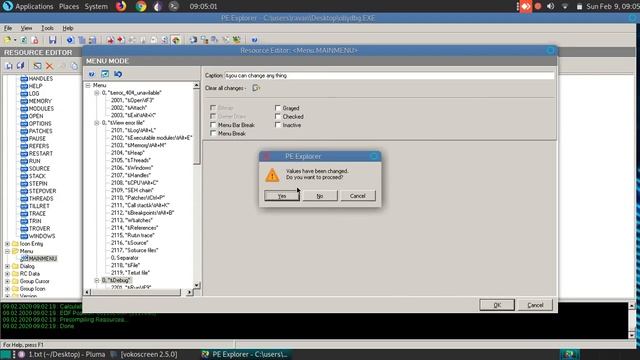The height and width of the screenshot is (360, 640).
Task: Open the terminal launcher in top panel
Action: [173, 6]
